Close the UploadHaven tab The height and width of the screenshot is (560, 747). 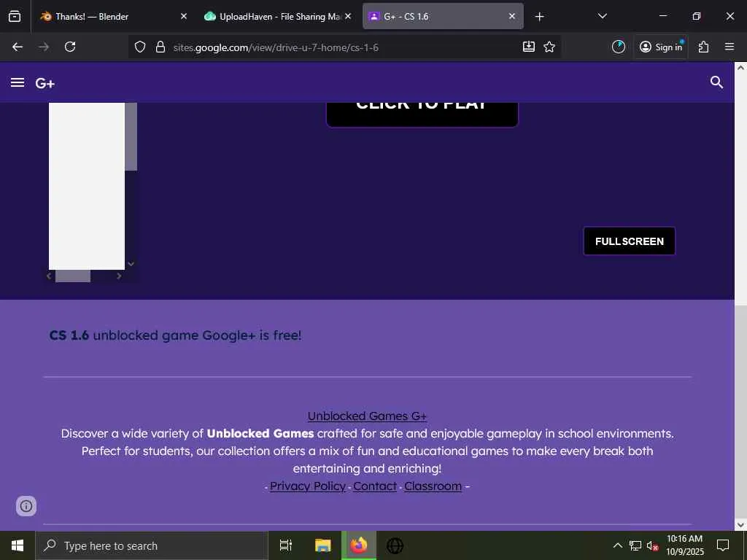pos(348,16)
